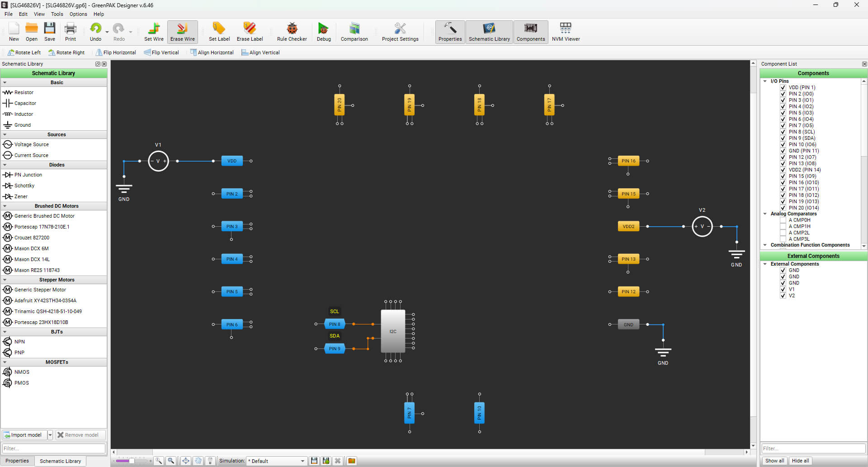
Task: Uncheck the PIN 8 (SCL) checkbox
Action: click(x=783, y=132)
